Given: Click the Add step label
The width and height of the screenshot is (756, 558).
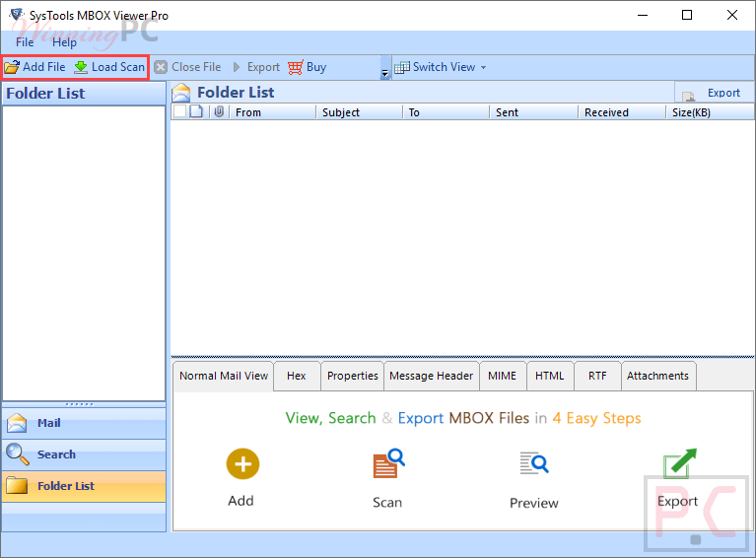Looking at the screenshot, I should pyautogui.click(x=241, y=501).
